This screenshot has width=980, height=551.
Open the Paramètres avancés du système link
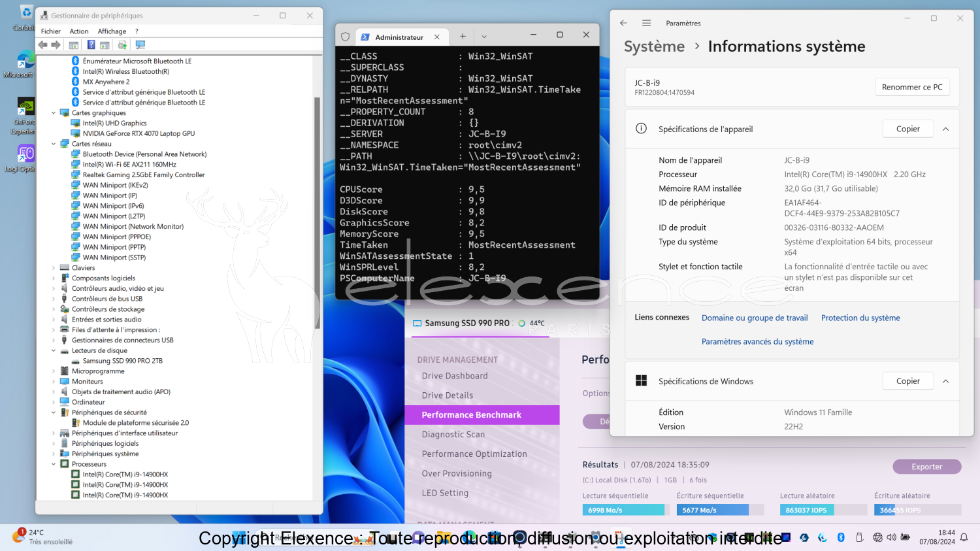pyautogui.click(x=757, y=341)
